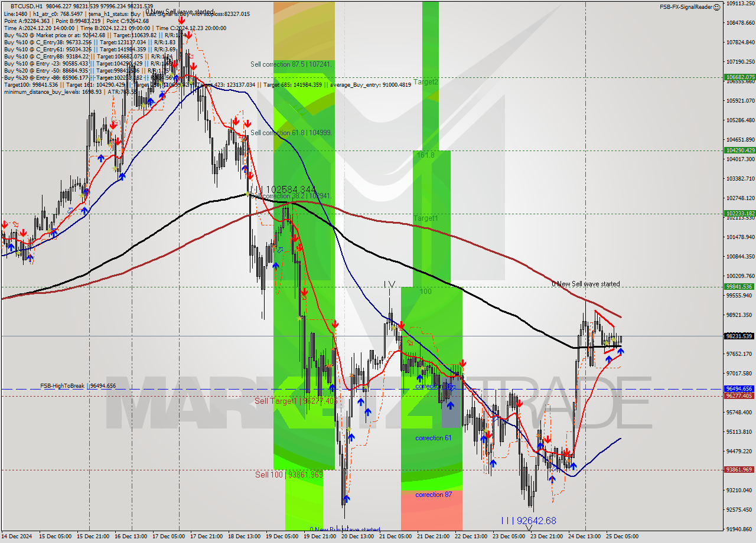The image size is (756, 543).
Task: Click the '0 New Buy Wave started' label at chart bottom
Action: 345,529
